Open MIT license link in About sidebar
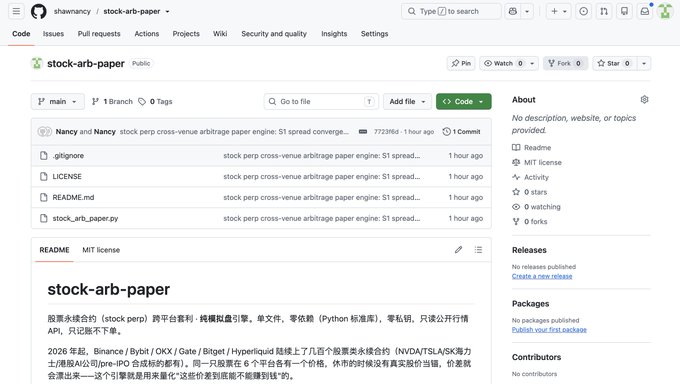 click(537, 162)
